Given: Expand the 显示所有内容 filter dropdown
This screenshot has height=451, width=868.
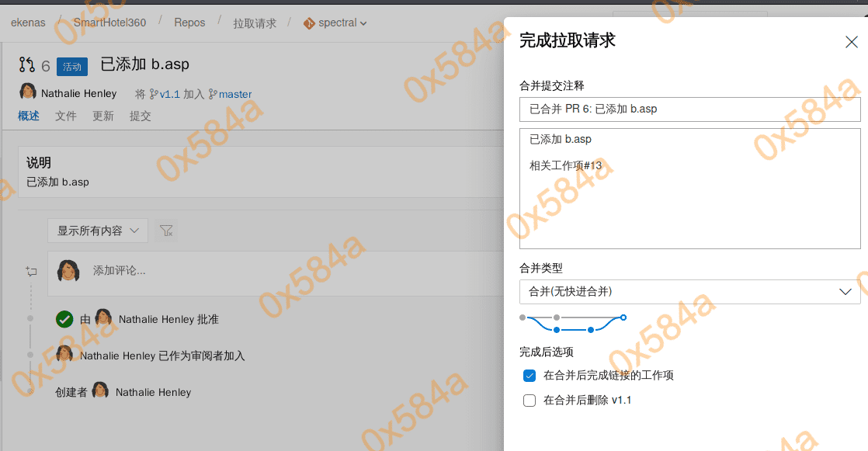Looking at the screenshot, I should tap(97, 231).
